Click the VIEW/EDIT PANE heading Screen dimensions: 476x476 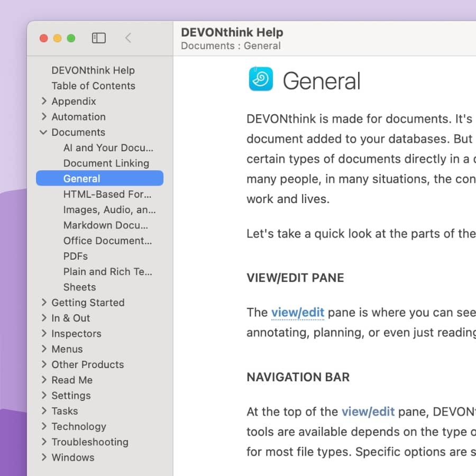[x=295, y=278]
